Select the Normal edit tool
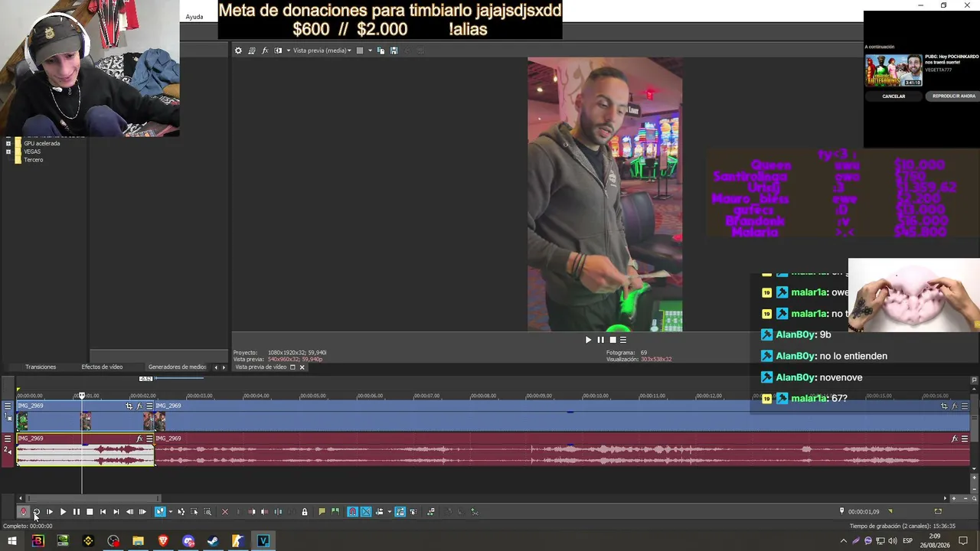Screen dimensions: 980x551 [x=160, y=512]
